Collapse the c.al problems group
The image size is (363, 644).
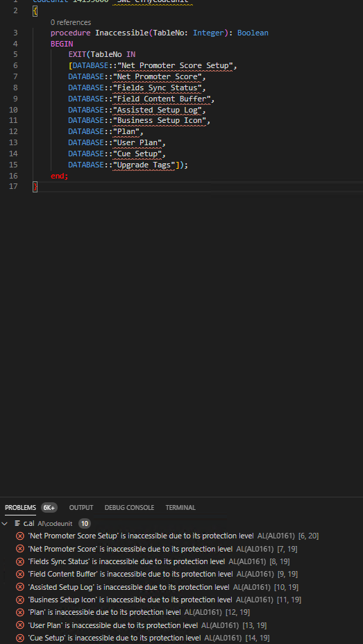[5, 524]
